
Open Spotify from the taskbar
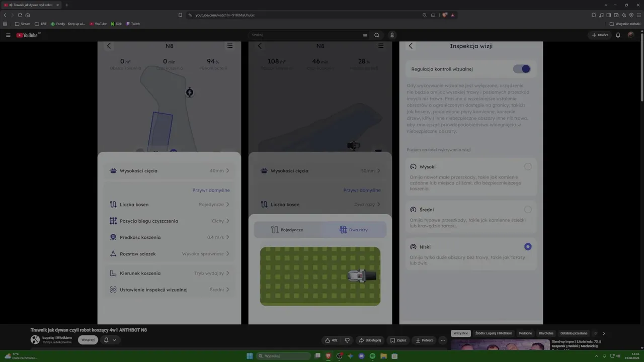click(x=372, y=356)
